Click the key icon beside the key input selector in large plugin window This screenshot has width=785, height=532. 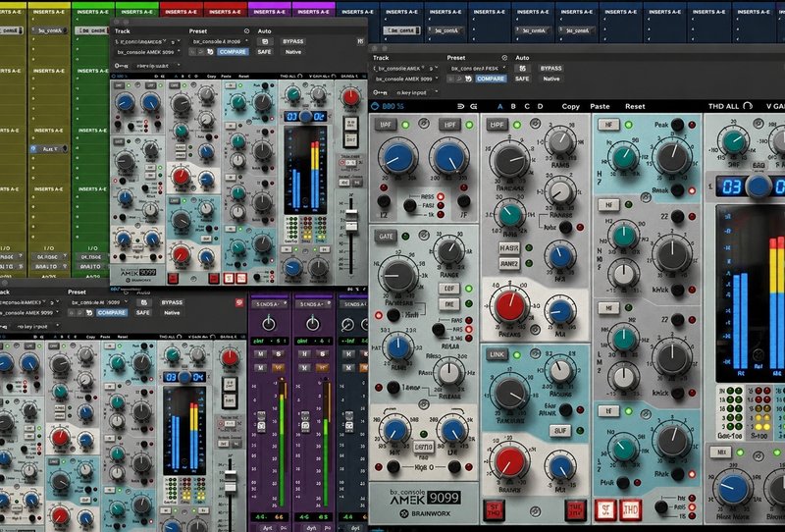click(380, 92)
